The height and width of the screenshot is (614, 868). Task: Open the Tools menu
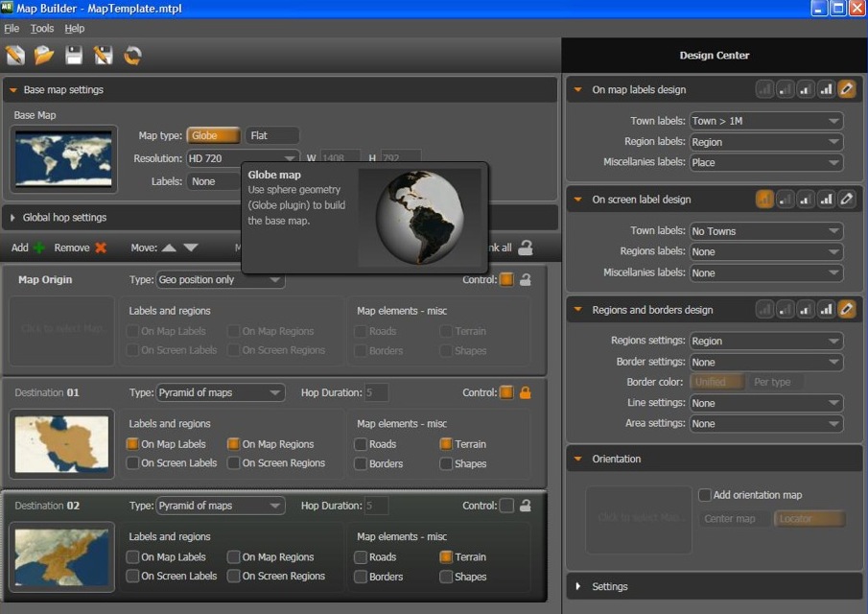pos(42,29)
